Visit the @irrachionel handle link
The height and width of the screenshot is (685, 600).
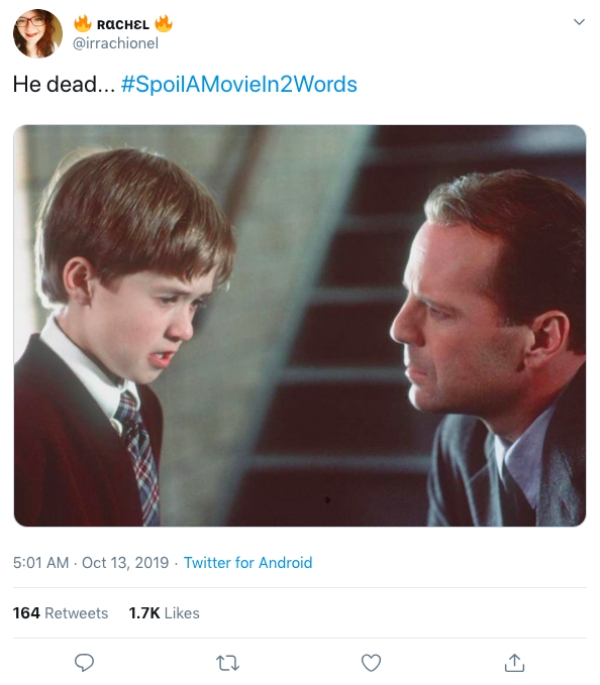pyautogui.click(x=116, y=43)
